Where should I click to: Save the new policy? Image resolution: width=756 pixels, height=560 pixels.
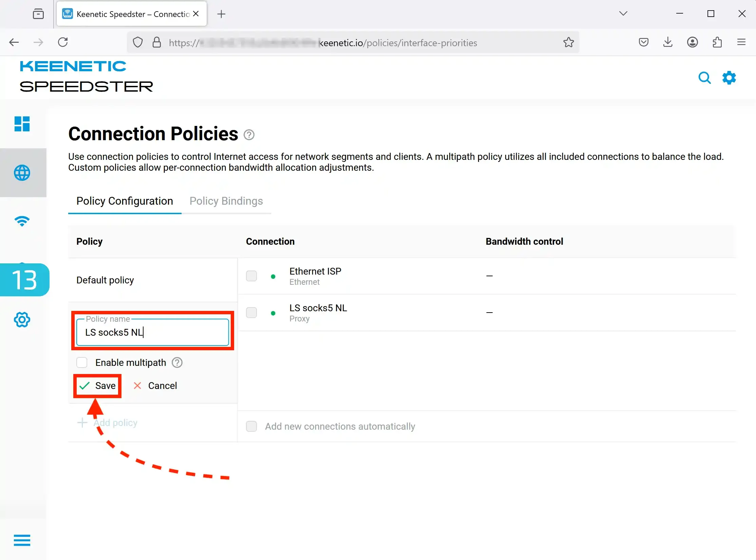click(97, 386)
